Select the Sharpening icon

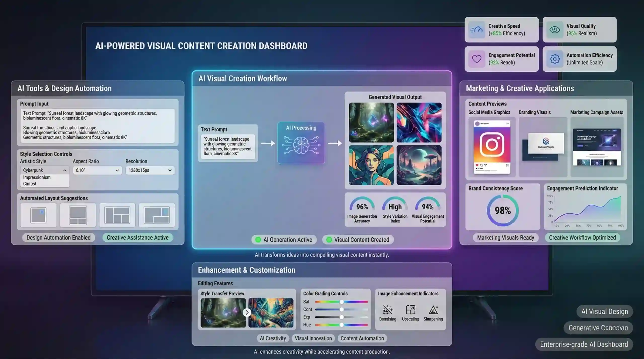(x=433, y=310)
